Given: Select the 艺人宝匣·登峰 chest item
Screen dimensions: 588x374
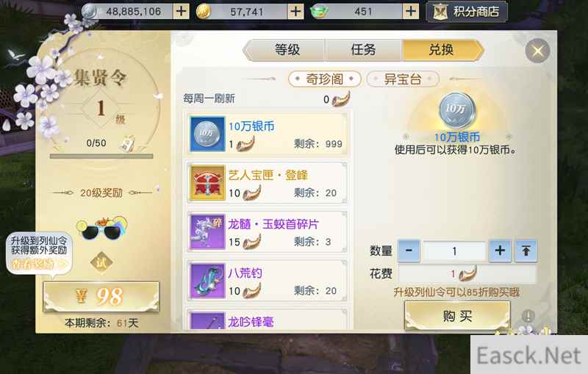Looking at the screenshot, I should 268,183.
